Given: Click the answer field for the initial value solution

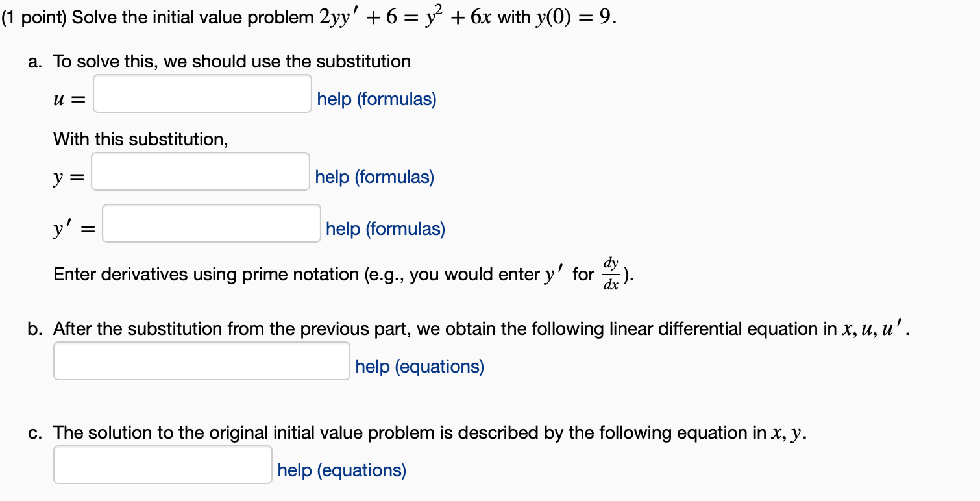Looking at the screenshot, I should tap(162, 465).
